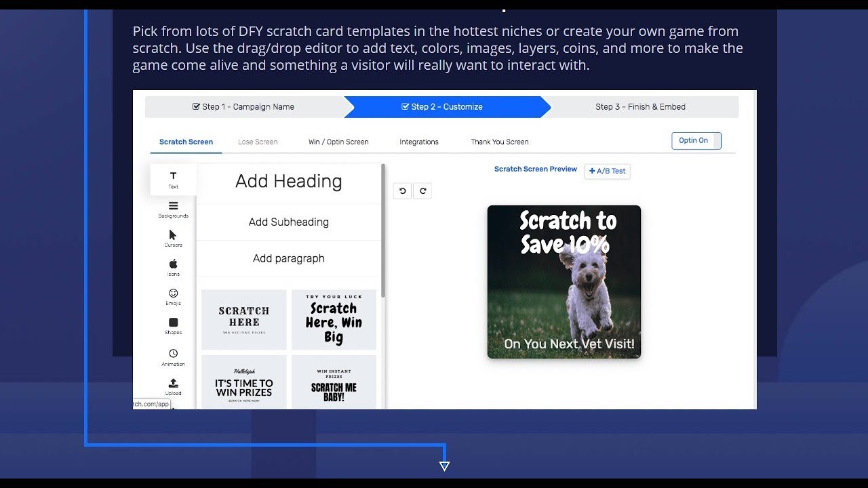Open the Thank You Screen tab
The image size is (868, 488).
(x=500, y=142)
